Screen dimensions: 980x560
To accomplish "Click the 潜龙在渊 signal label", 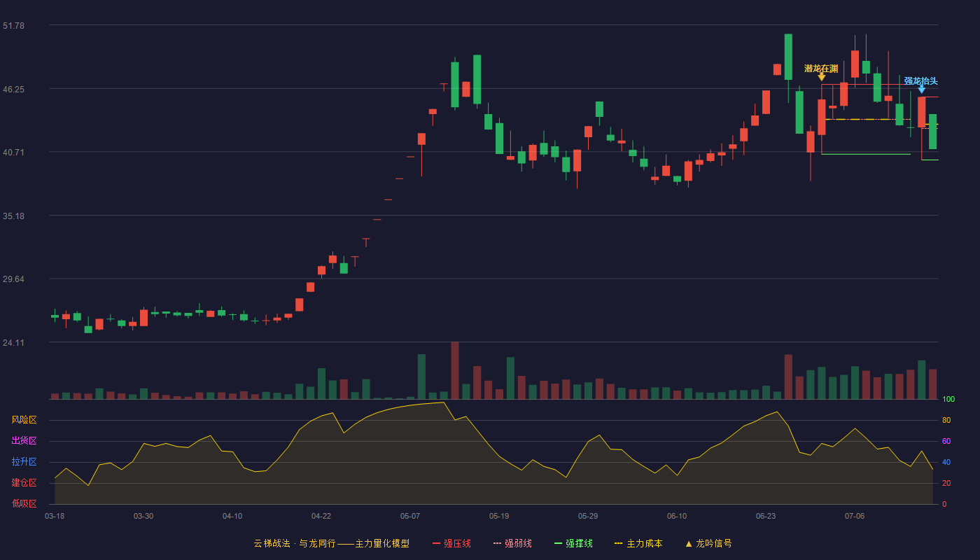I will coord(821,69).
